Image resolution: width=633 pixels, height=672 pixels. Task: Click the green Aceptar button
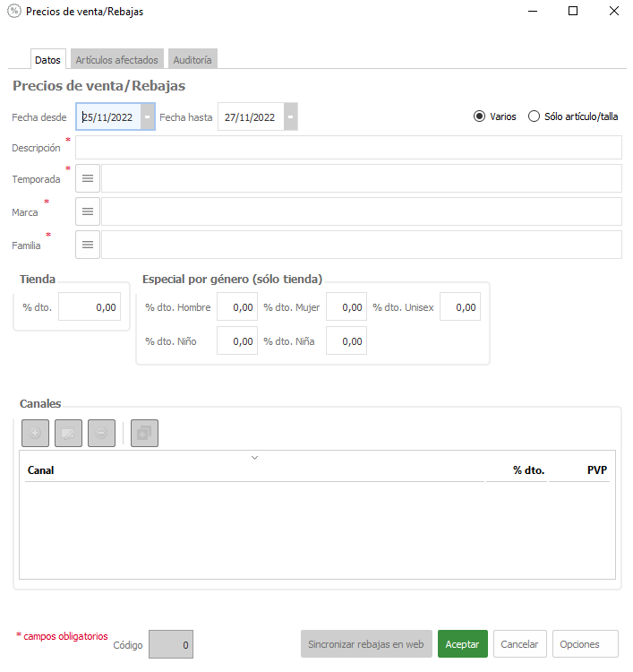click(x=462, y=644)
